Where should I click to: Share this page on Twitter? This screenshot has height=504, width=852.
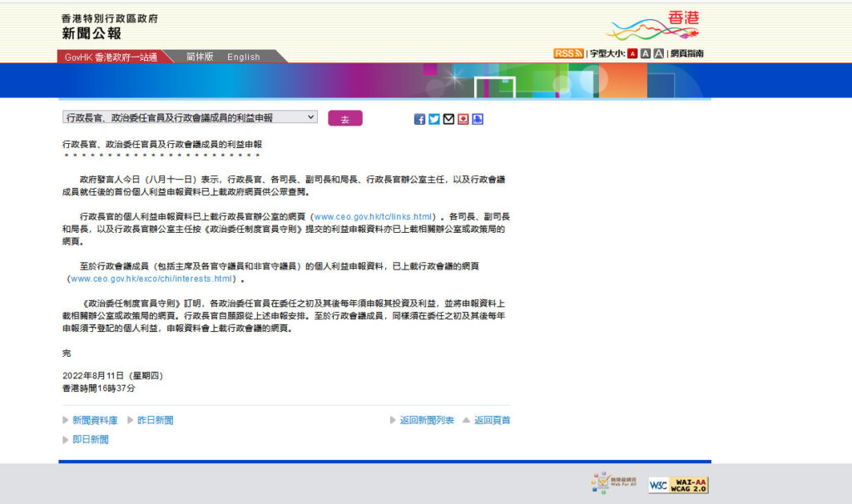point(433,119)
